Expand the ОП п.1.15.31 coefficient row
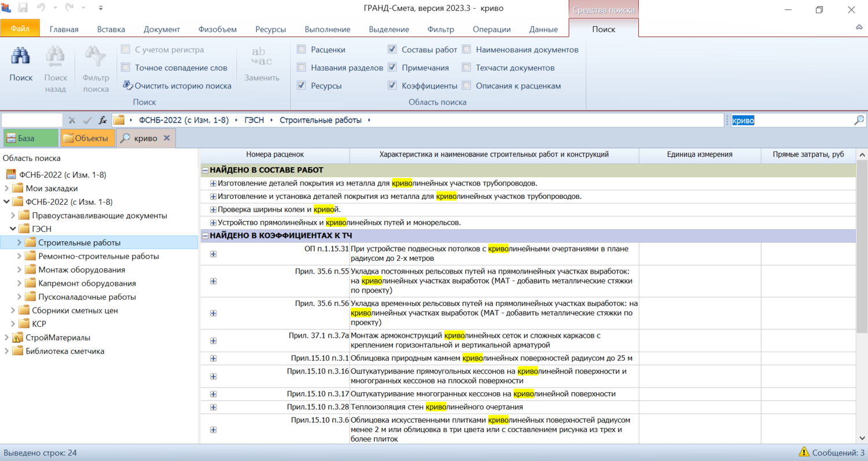 coord(214,253)
